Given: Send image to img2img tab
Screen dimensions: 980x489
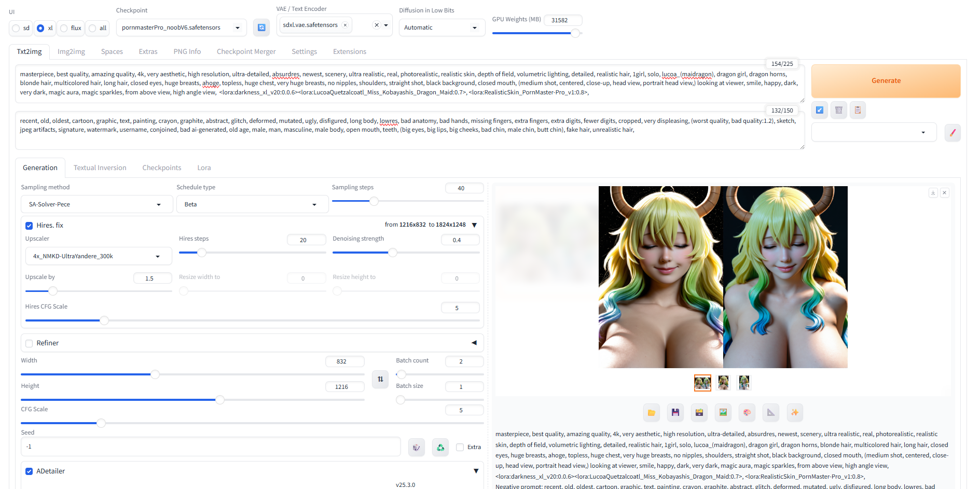Looking at the screenshot, I should coord(723,413).
